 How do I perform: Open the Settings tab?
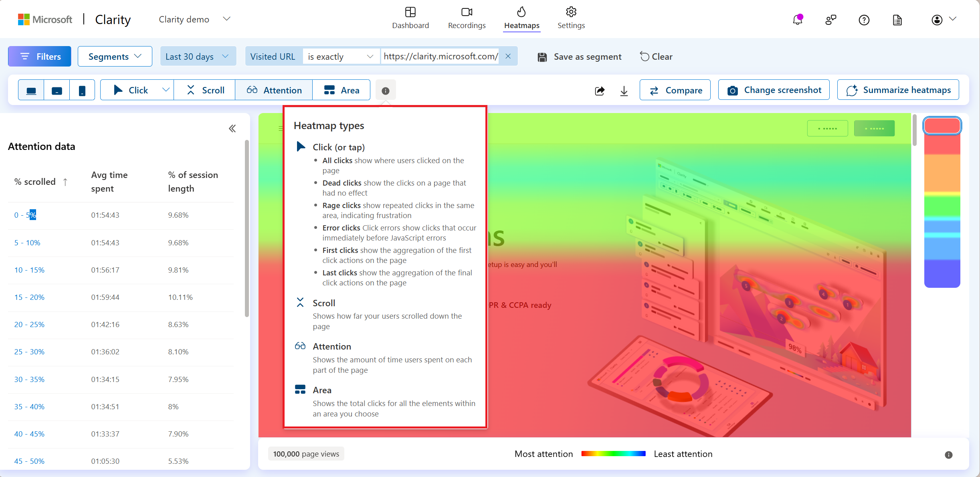[x=571, y=18]
